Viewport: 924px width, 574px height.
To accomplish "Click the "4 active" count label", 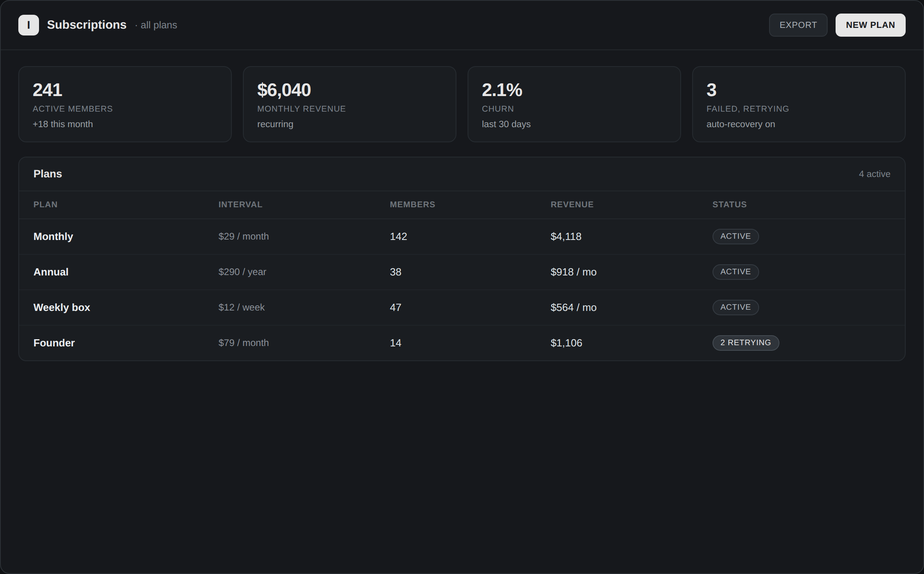I will point(875,174).
